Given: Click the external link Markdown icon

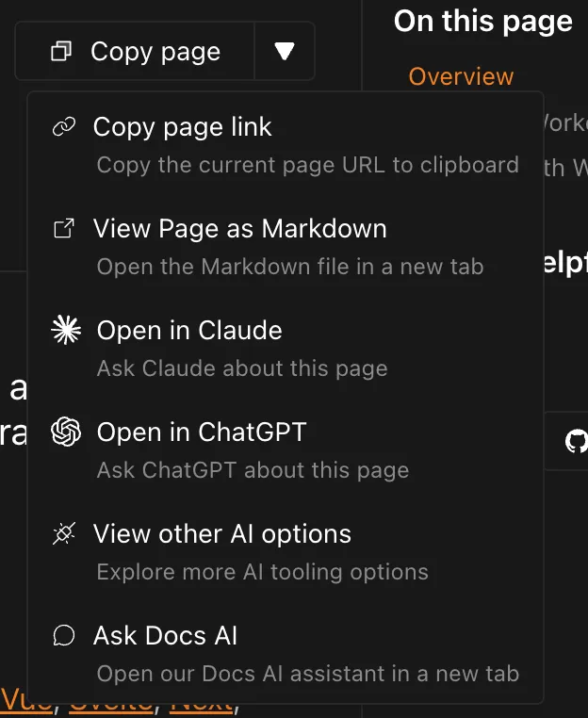Looking at the screenshot, I should pos(64,228).
